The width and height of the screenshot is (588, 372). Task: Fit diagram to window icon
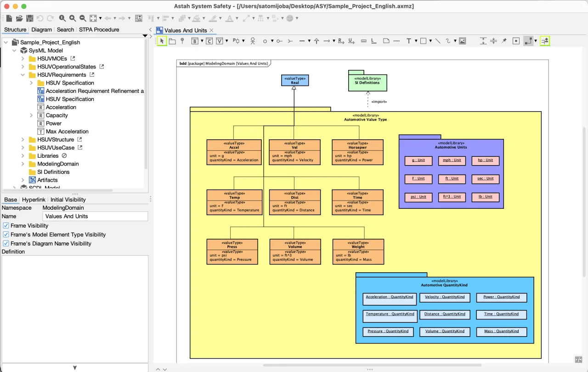(93, 18)
